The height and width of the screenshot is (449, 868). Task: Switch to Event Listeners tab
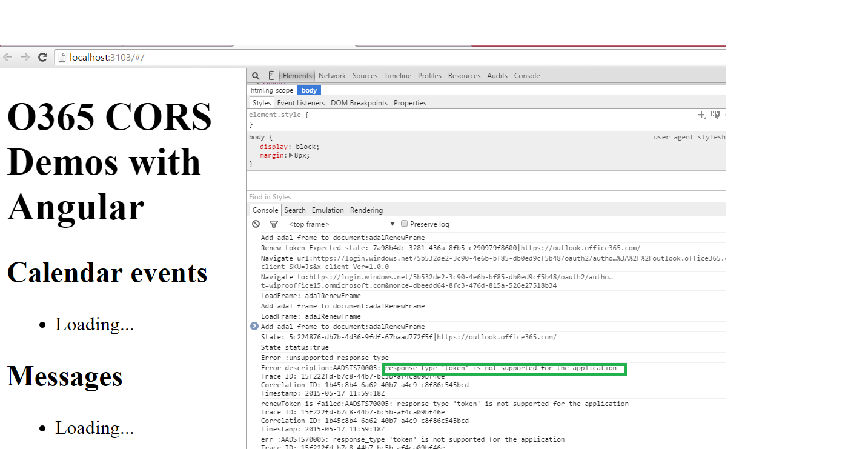301,103
